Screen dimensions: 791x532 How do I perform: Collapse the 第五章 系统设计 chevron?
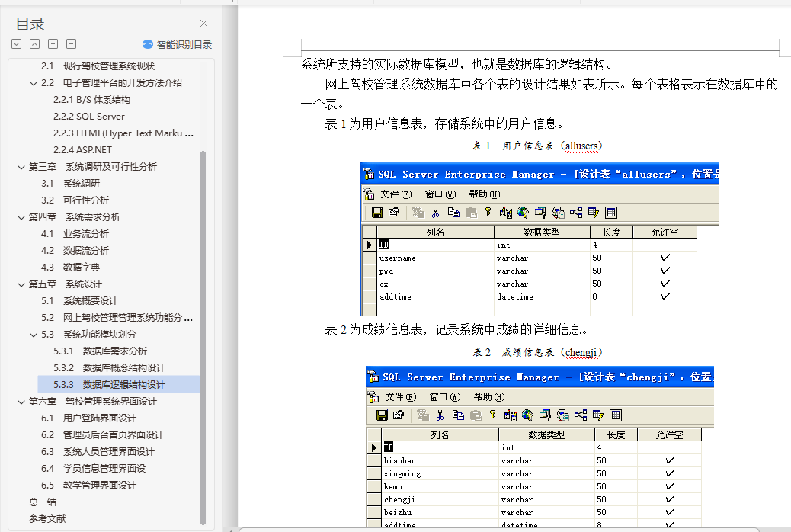click(x=21, y=285)
